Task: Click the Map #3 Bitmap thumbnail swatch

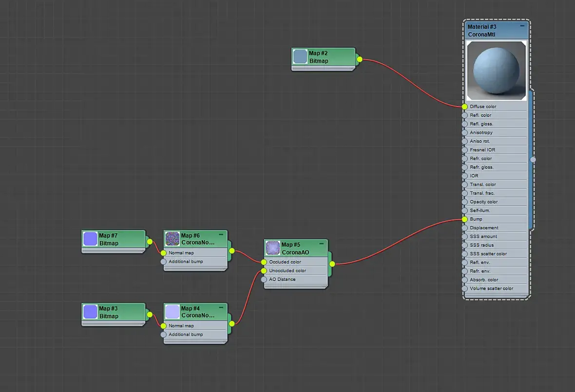Action: point(90,312)
